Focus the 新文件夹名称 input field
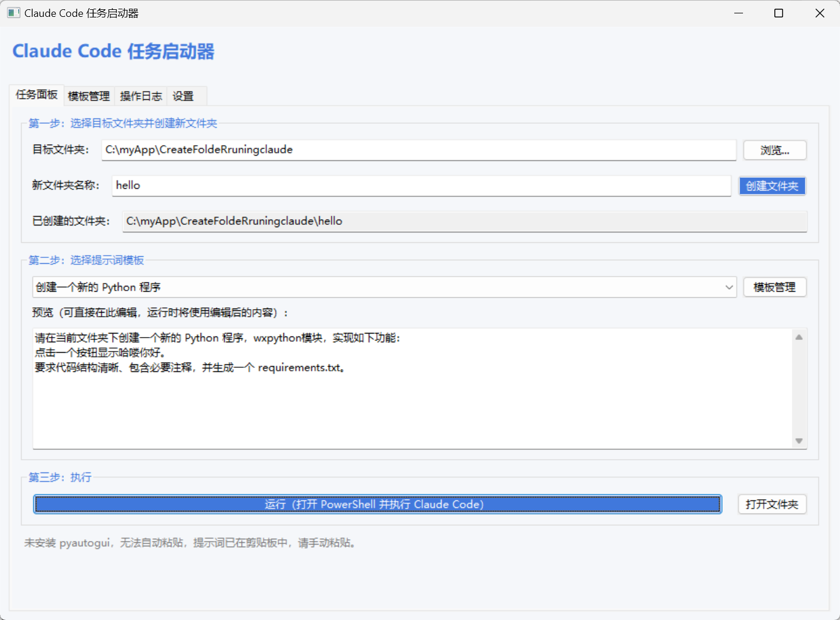840x620 pixels. tap(421, 186)
